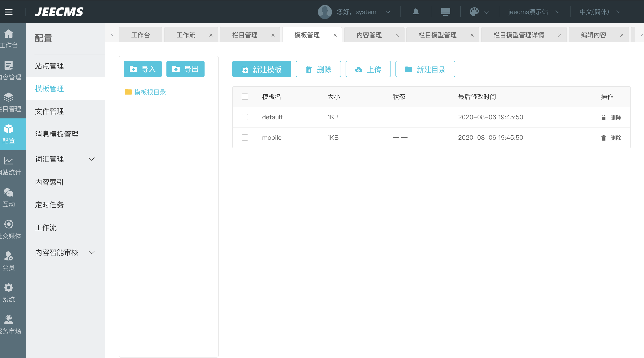
Task: Click 导入 import button
Action: pyautogui.click(x=142, y=69)
